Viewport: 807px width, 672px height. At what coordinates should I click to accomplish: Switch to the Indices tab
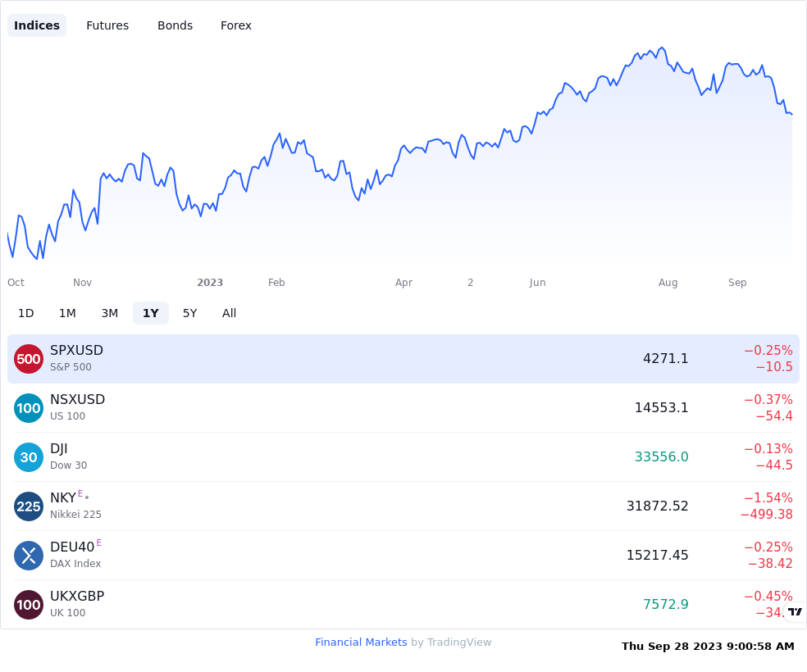(x=37, y=25)
